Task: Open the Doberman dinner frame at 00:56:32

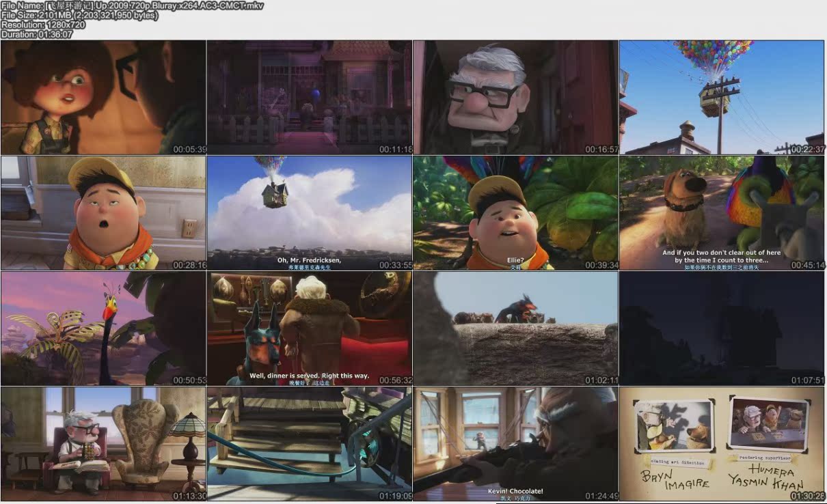Action: (x=310, y=328)
